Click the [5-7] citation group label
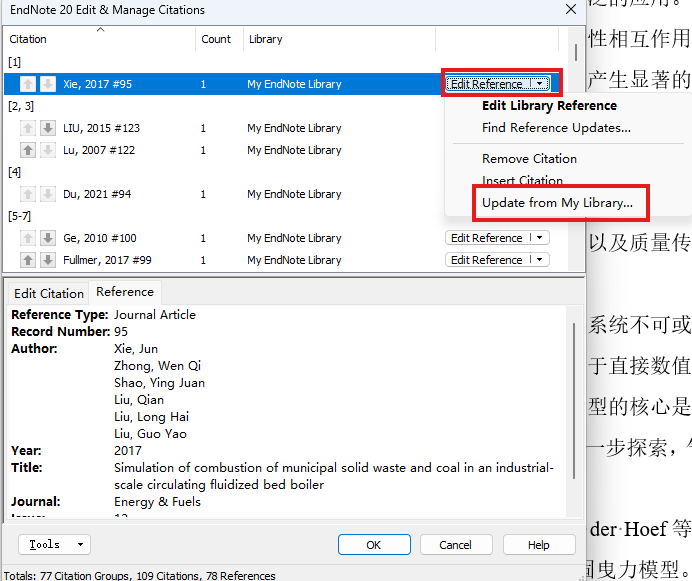692x581 pixels. click(19, 216)
